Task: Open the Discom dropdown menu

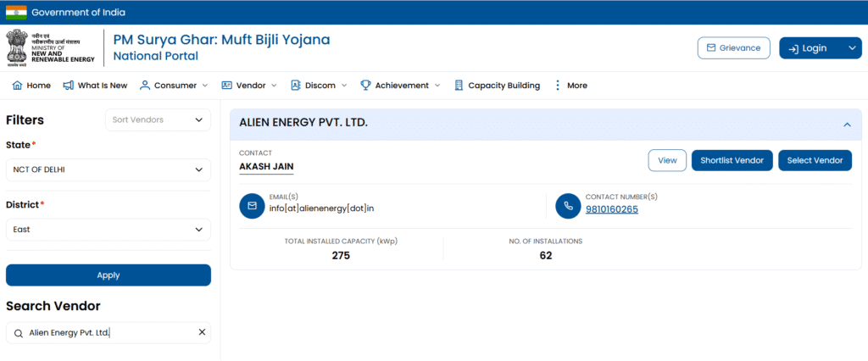Action: (x=319, y=86)
